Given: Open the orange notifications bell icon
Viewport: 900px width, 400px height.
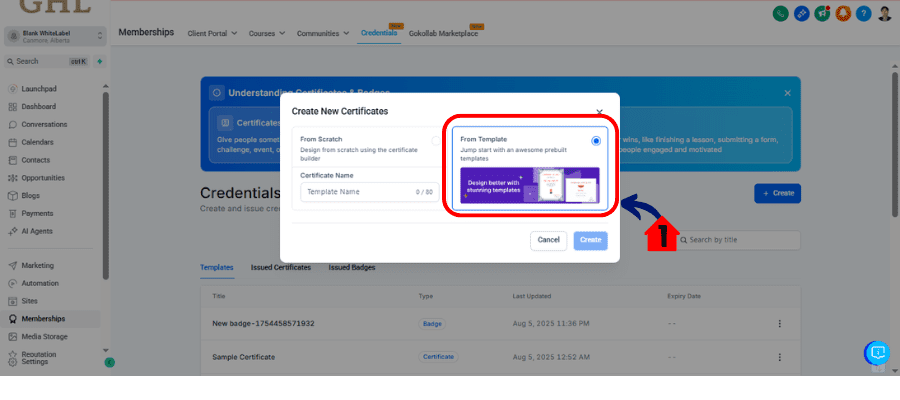Looking at the screenshot, I should (843, 14).
